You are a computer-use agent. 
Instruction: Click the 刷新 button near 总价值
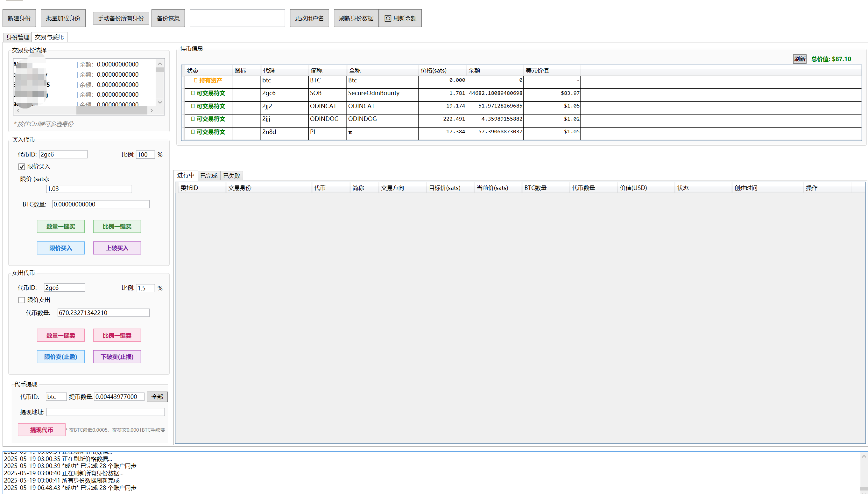pos(800,59)
